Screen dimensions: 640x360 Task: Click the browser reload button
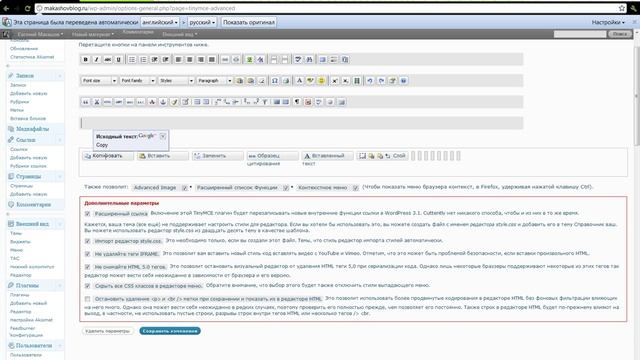pyautogui.click(x=27, y=8)
